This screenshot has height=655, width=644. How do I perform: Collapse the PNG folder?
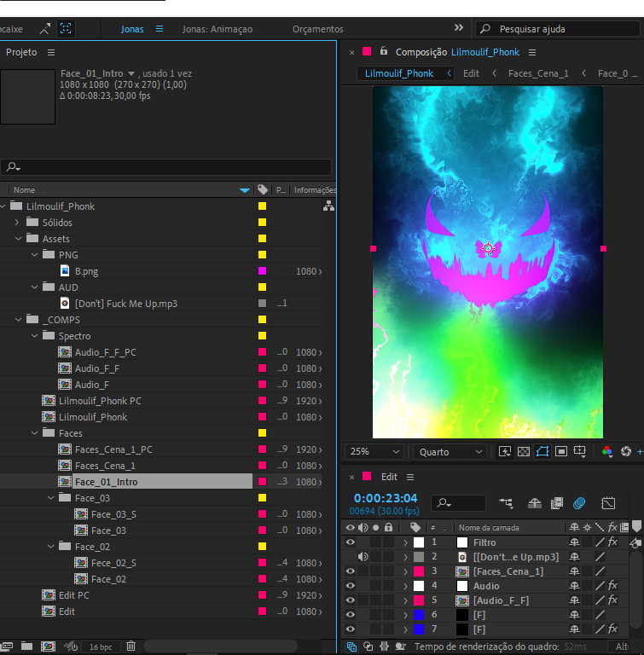[35, 254]
